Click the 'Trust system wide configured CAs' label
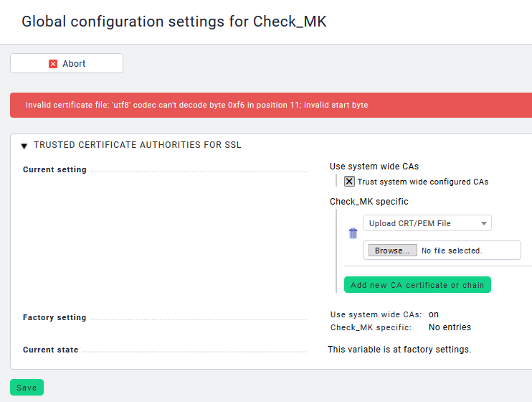Screen dimensions: 532x402 point(422,182)
